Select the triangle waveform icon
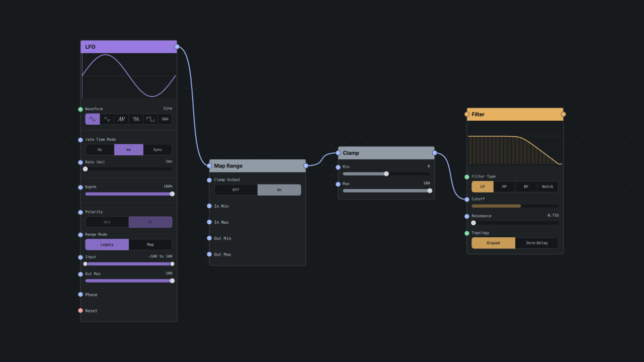Screen dimensions: 644x362 click(107, 119)
